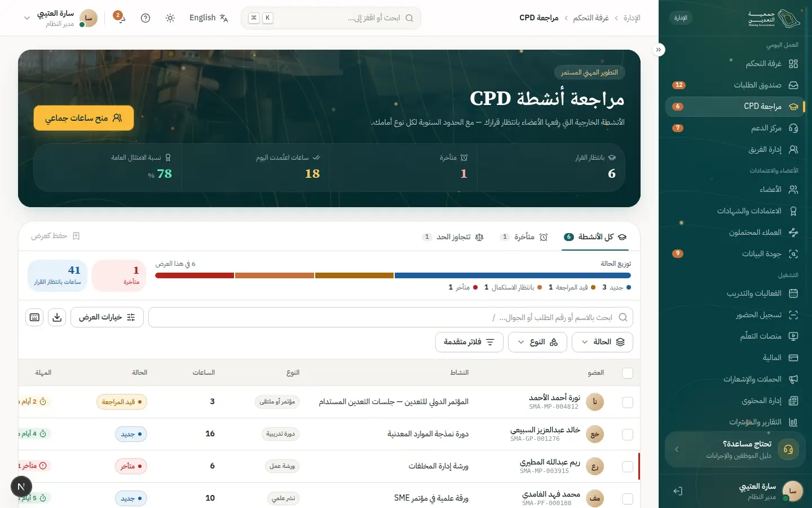
Task: Open غرفة التحكم in the sidebar
Action: click(735, 64)
